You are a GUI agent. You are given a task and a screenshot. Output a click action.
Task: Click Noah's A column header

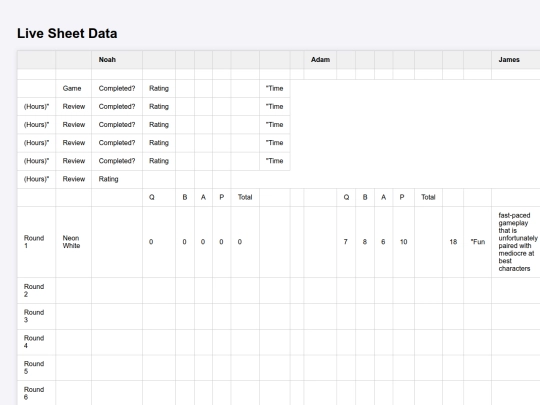tap(203, 197)
